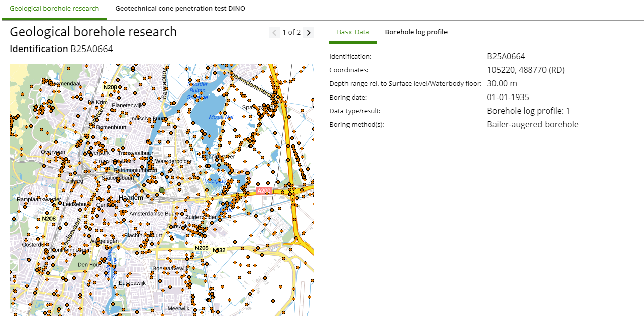Click the N332 road label on map
This screenshot has height=334, width=644.
click(219, 250)
